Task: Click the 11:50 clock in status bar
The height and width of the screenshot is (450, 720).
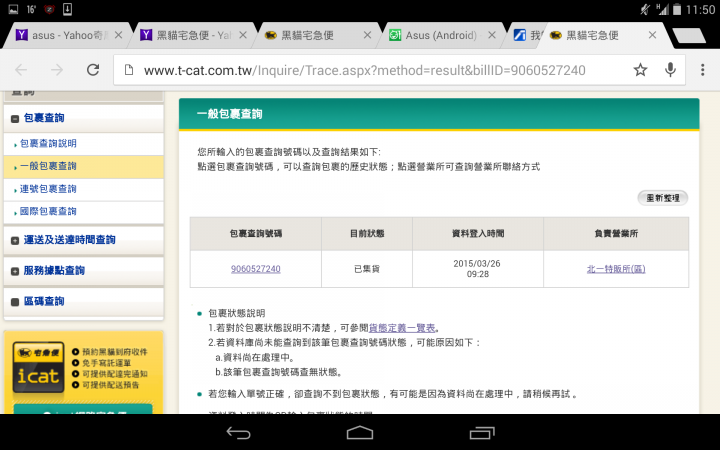Action: pyautogui.click(x=700, y=9)
